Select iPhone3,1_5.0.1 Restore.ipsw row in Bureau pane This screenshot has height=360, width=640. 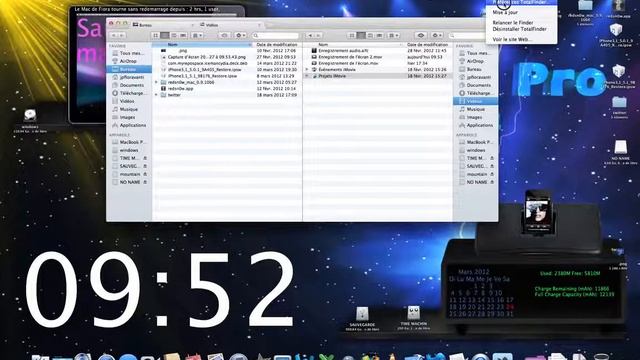pyautogui.click(x=227, y=70)
